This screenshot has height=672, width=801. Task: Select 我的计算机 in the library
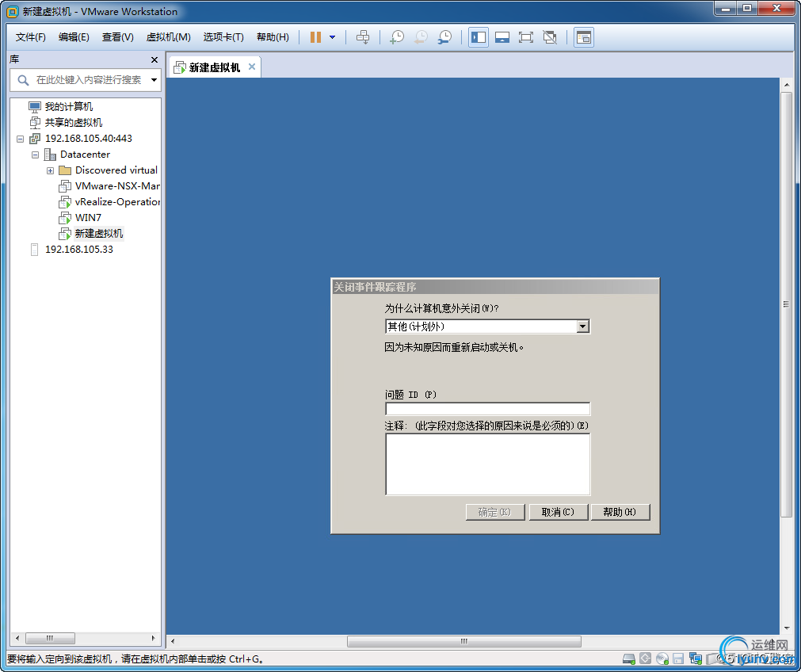coord(68,106)
